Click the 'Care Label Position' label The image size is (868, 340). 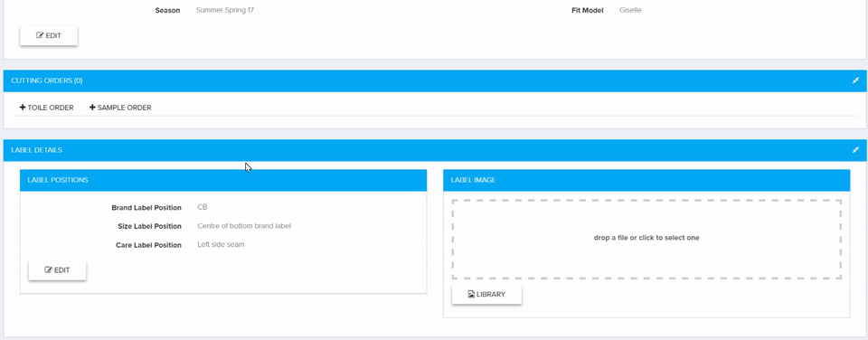tap(148, 245)
